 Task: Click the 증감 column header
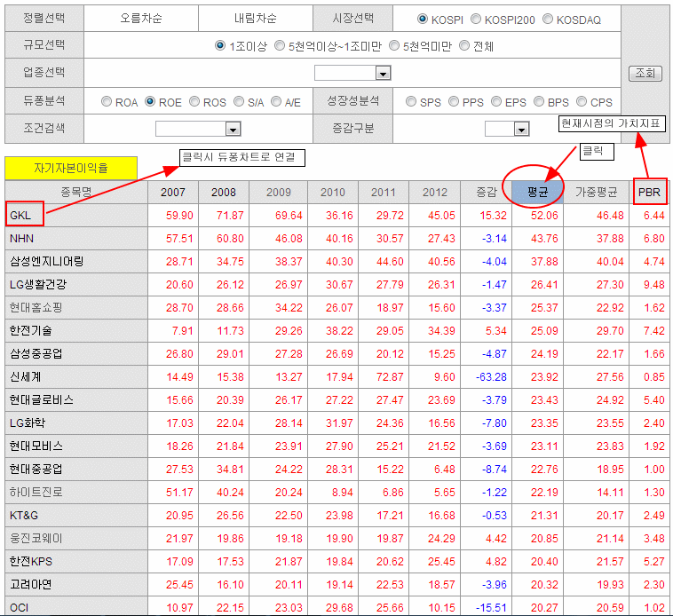click(487, 192)
